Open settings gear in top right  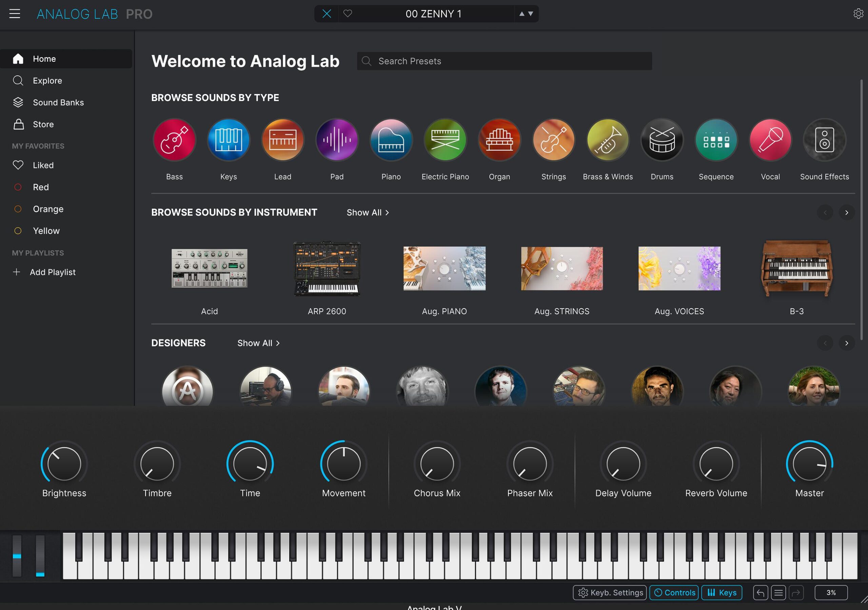[858, 14]
